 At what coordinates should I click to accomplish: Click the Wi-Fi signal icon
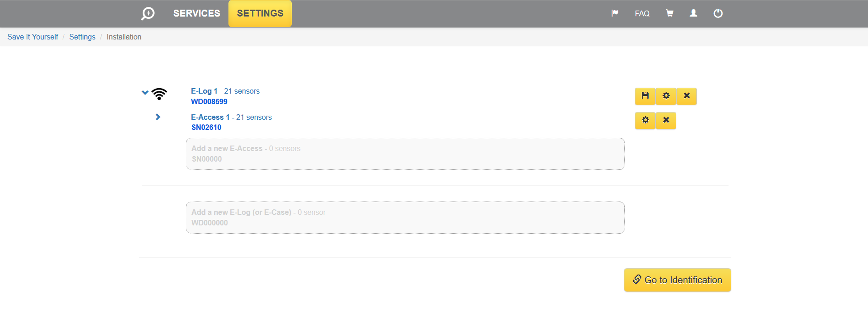159,94
